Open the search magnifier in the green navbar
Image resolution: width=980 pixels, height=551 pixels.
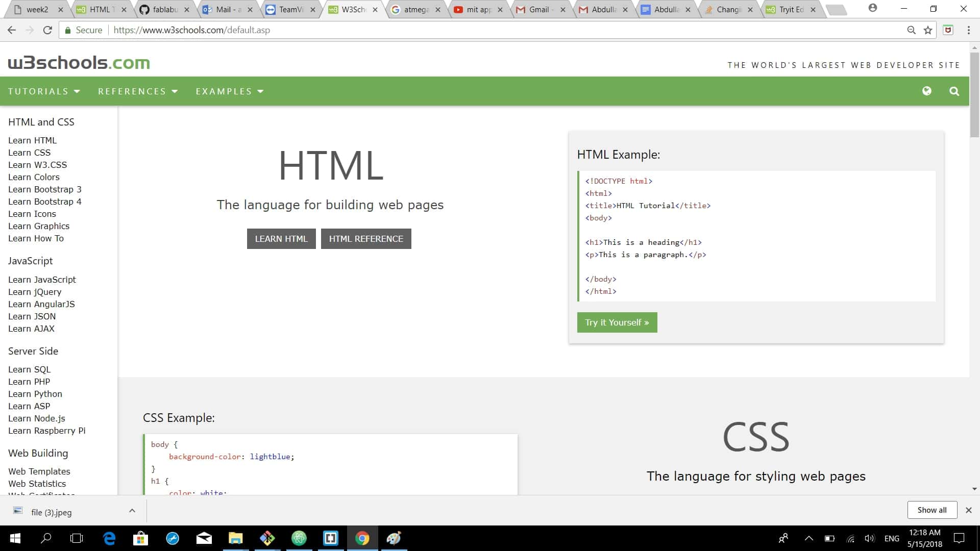(x=954, y=91)
